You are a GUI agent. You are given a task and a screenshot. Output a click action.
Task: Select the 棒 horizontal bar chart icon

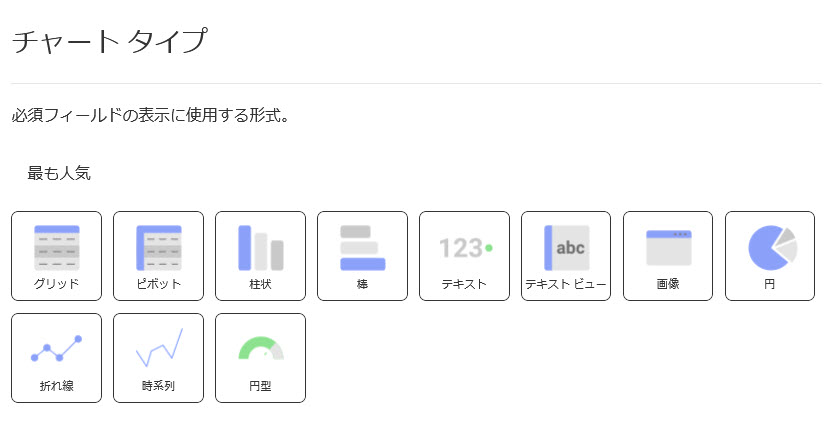(362, 247)
